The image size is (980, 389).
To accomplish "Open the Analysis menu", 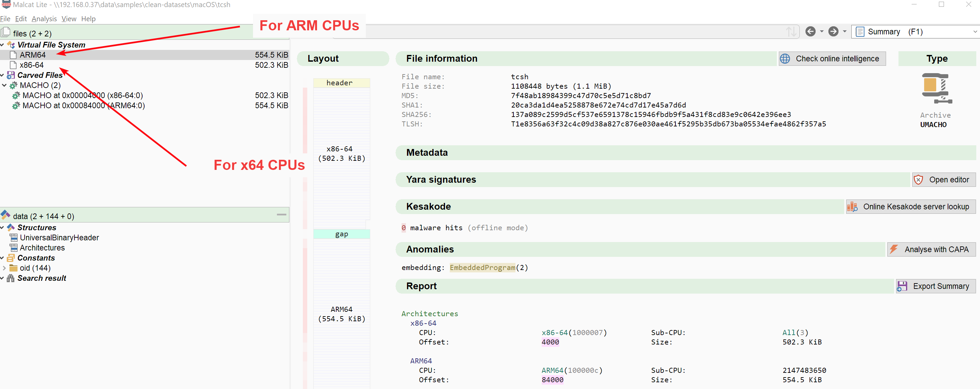I will (x=44, y=19).
